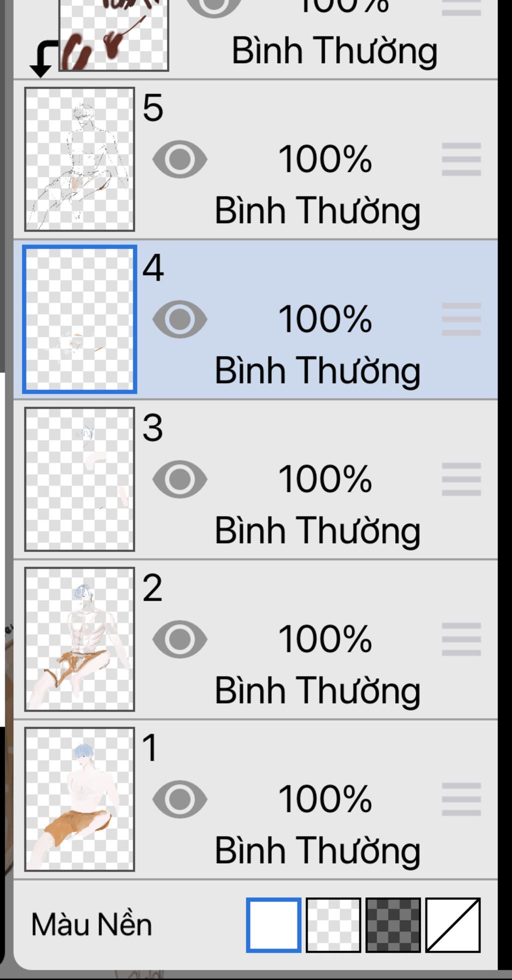Select the white background color swatch
This screenshot has width=512, height=980.
(x=273, y=925)
